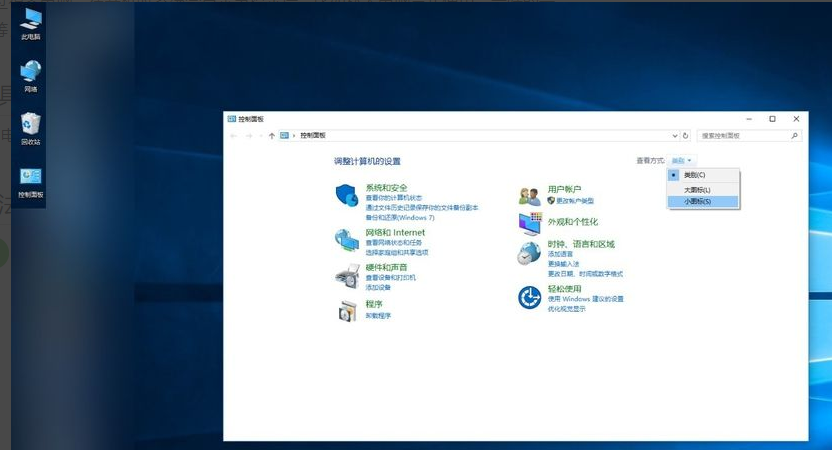Open the 用户帐户 people icon

point(529,195)
